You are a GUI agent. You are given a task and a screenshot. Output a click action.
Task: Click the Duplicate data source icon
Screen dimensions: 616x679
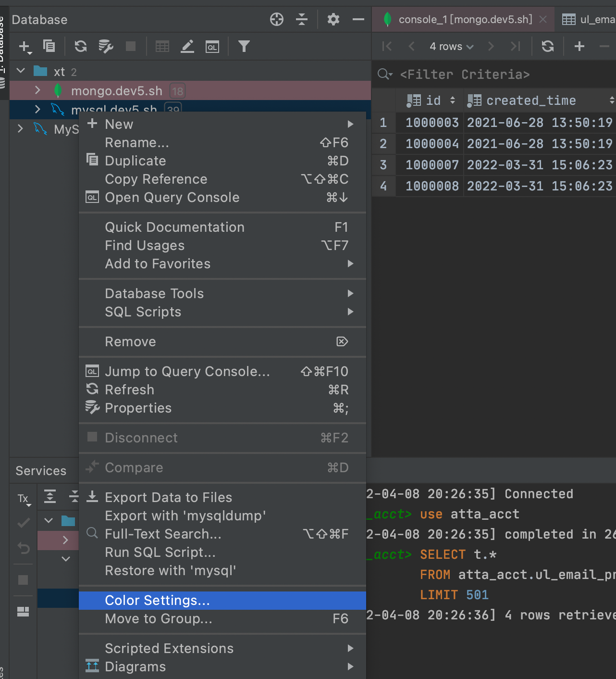coord(49,46)
